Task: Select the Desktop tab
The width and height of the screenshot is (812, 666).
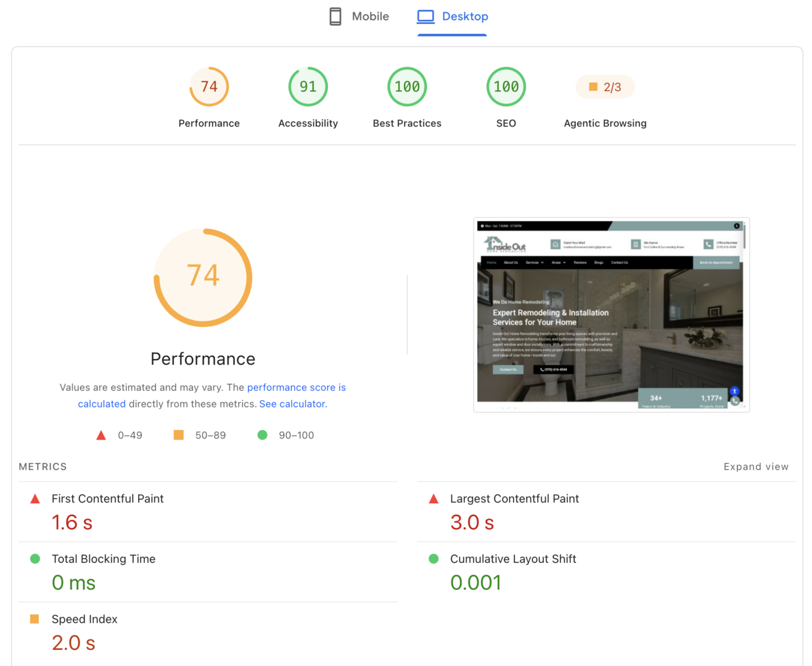Action: [453, 17]
